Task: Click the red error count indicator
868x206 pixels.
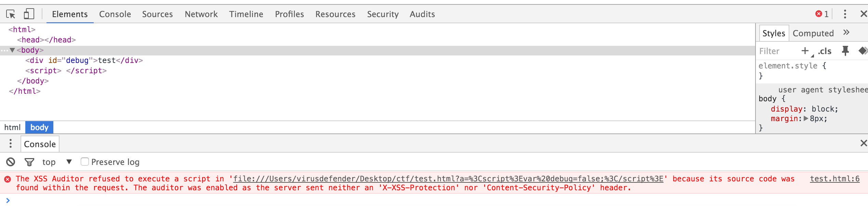Action: pyautogui.click(x=822, y=14)
